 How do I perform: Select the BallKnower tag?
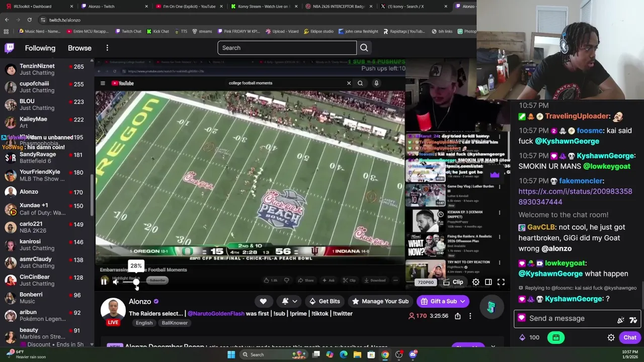point(175,323)
